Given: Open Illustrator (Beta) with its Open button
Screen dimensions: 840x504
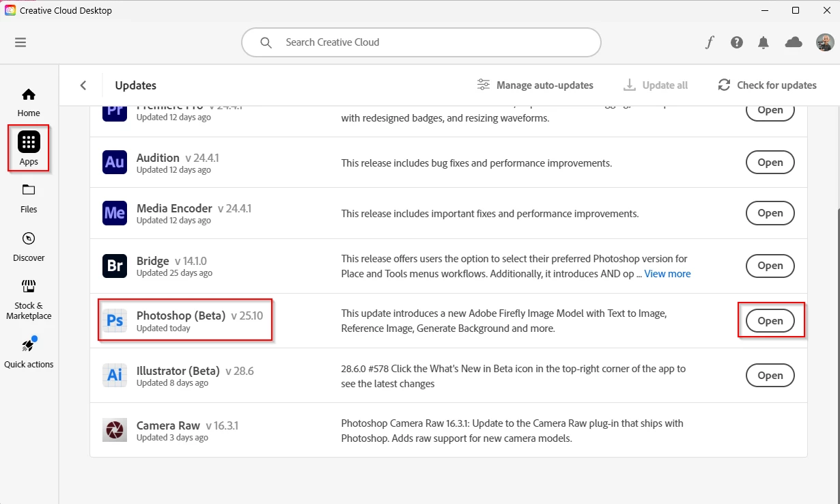Looking at the screenshot, I should click(x=770, y=376).
